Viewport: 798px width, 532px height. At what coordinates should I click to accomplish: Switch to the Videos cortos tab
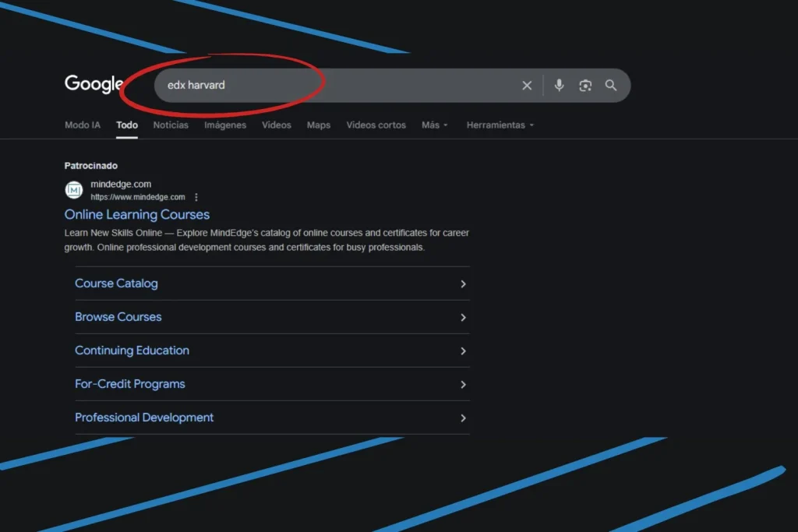pos(376,125)
